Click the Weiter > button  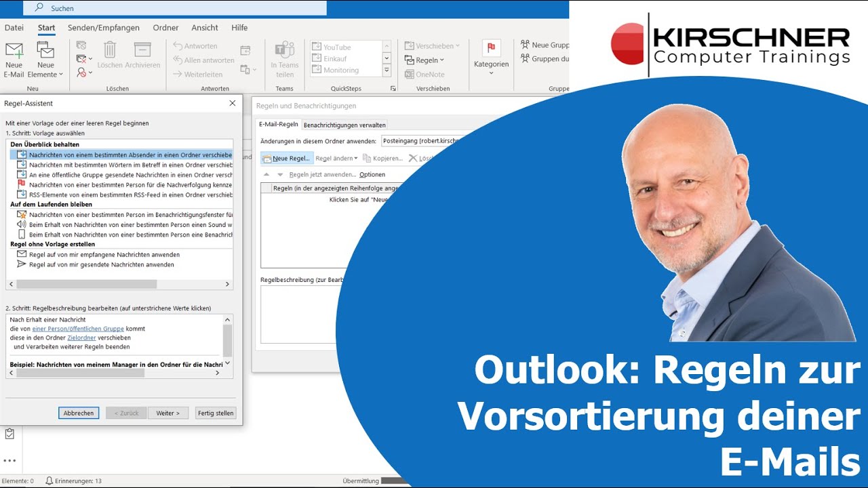168,413
